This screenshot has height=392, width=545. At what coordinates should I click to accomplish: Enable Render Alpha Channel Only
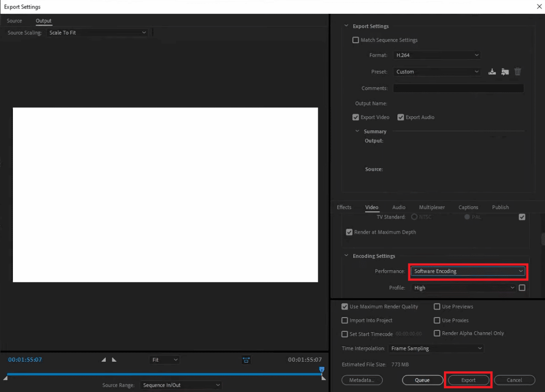(x=437, y=333)
